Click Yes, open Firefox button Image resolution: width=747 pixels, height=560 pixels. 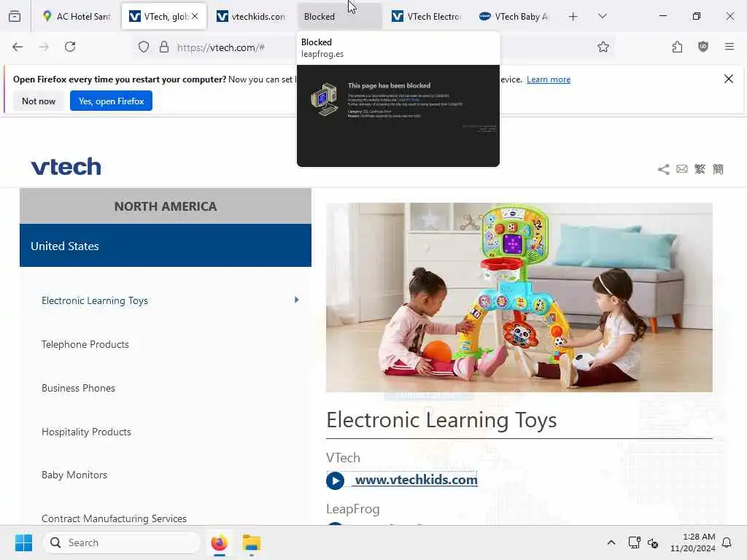pyautogui.click(x=111, y=101)
